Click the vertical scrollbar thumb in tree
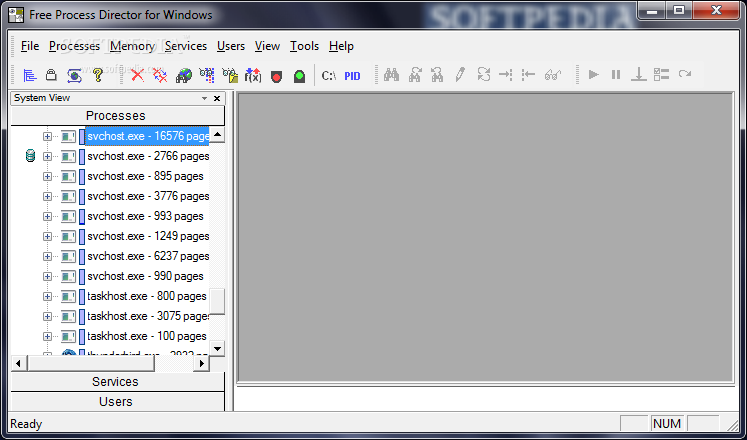The image size is (747, 440). [x=217, y=301]
